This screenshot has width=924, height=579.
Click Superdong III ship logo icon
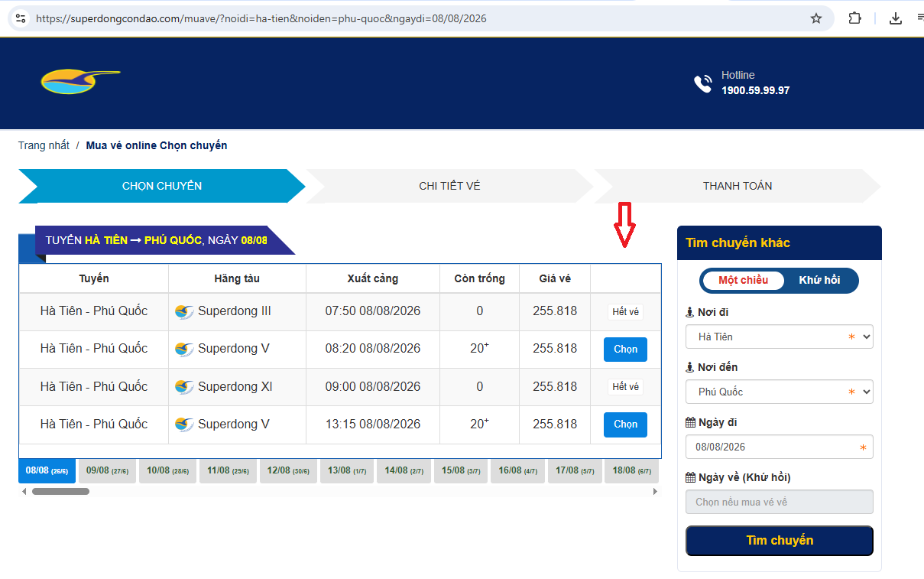[184, 312]
